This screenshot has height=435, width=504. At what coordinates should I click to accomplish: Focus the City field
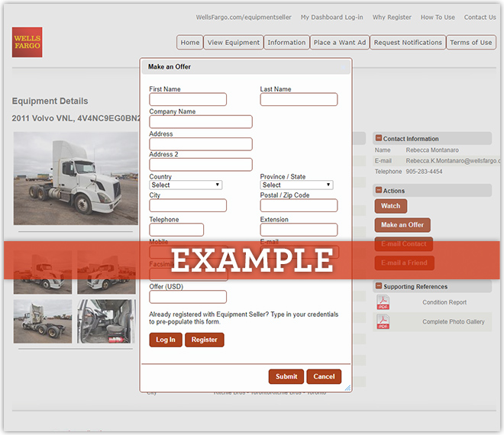[x=188, y=205]
